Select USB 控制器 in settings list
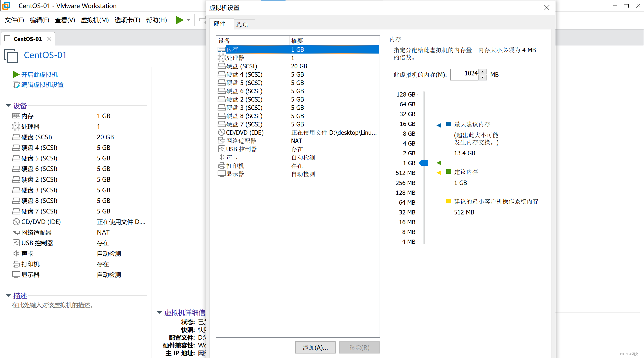 click(x=298, y=149)
